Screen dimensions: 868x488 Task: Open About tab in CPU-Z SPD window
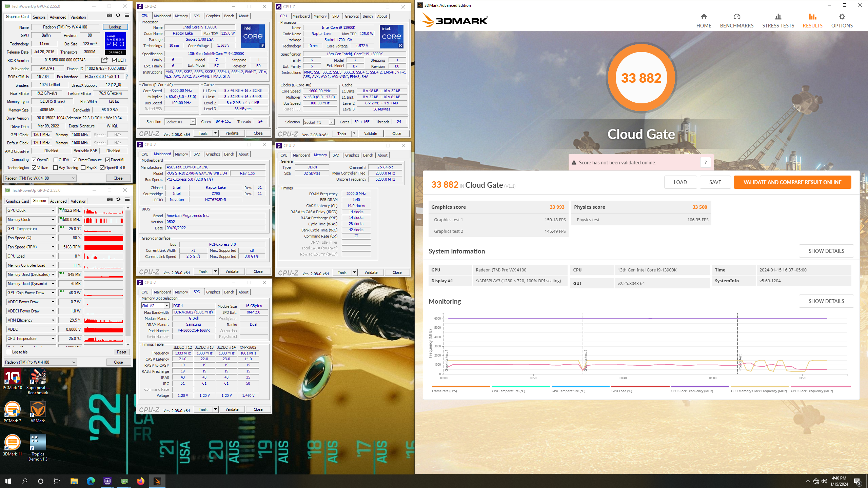pyautogui.click(x=243, y=292)
